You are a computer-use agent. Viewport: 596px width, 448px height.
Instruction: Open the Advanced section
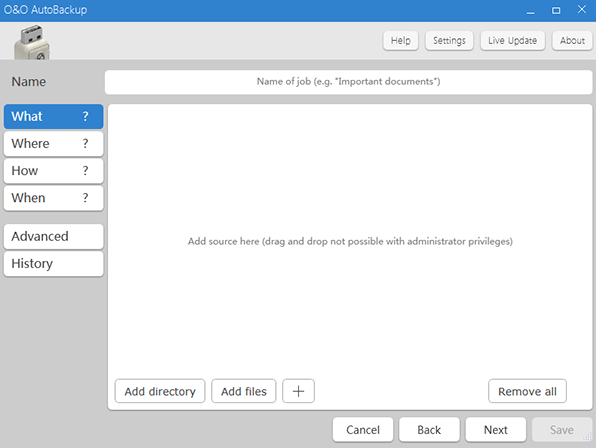(54, 236)
